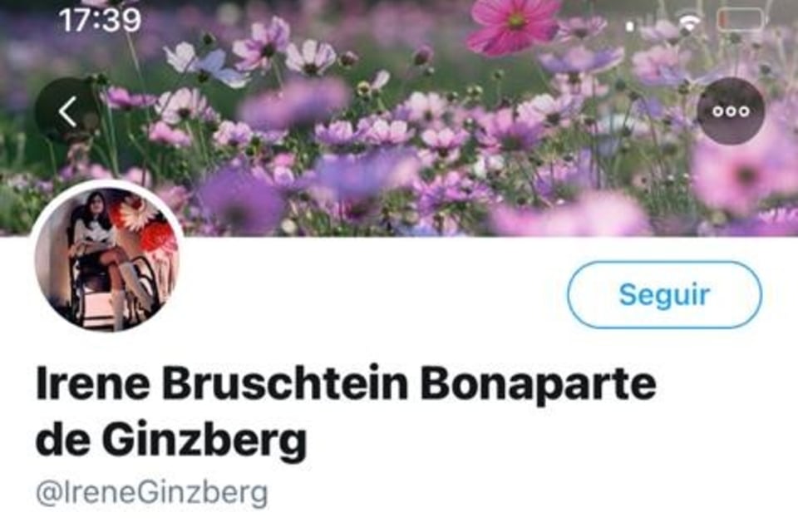
Task: Open the three-dot more options menu
Action: coord(731,111)
